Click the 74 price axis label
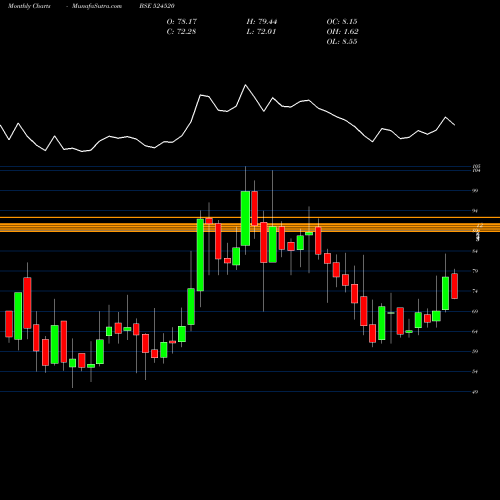 point(475,291)
